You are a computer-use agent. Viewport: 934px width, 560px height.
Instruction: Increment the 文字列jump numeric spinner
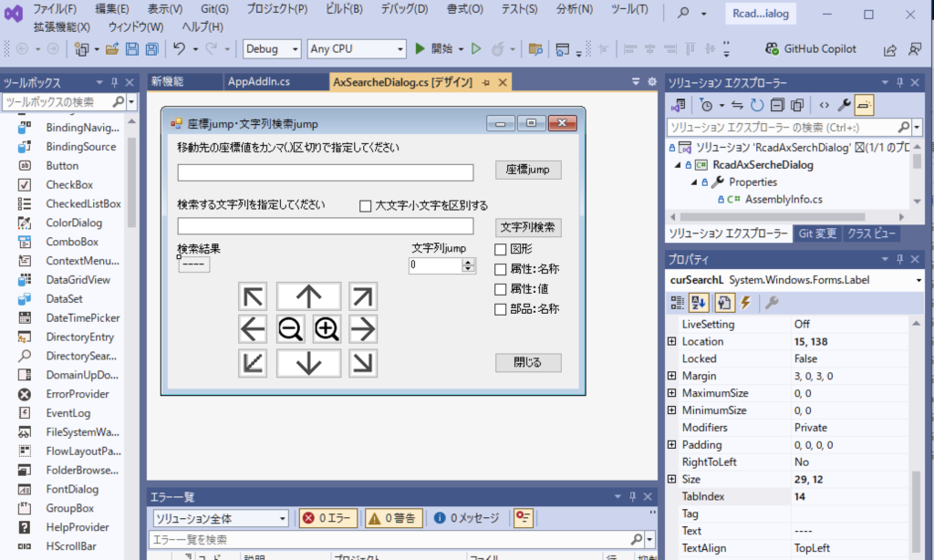(468, 262)
